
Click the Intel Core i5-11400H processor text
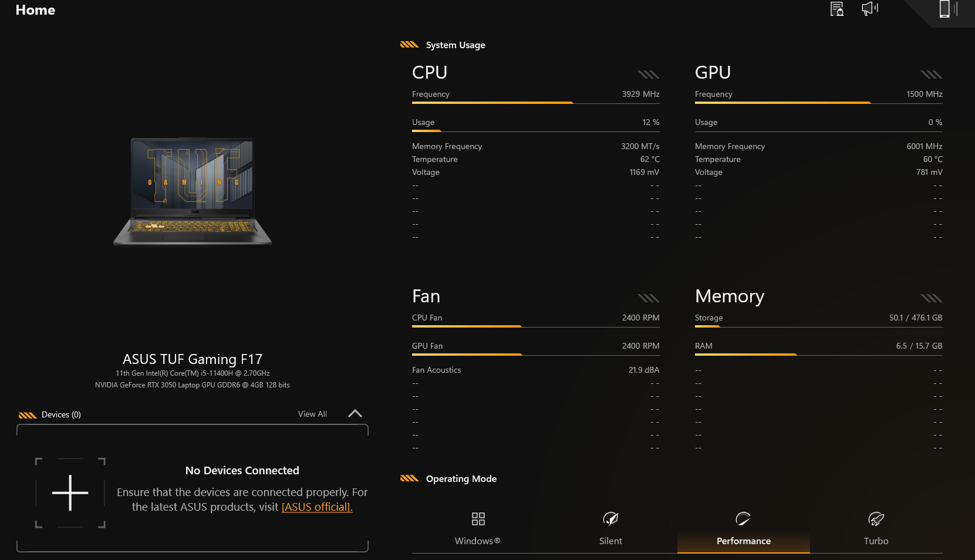coord(193,373)
